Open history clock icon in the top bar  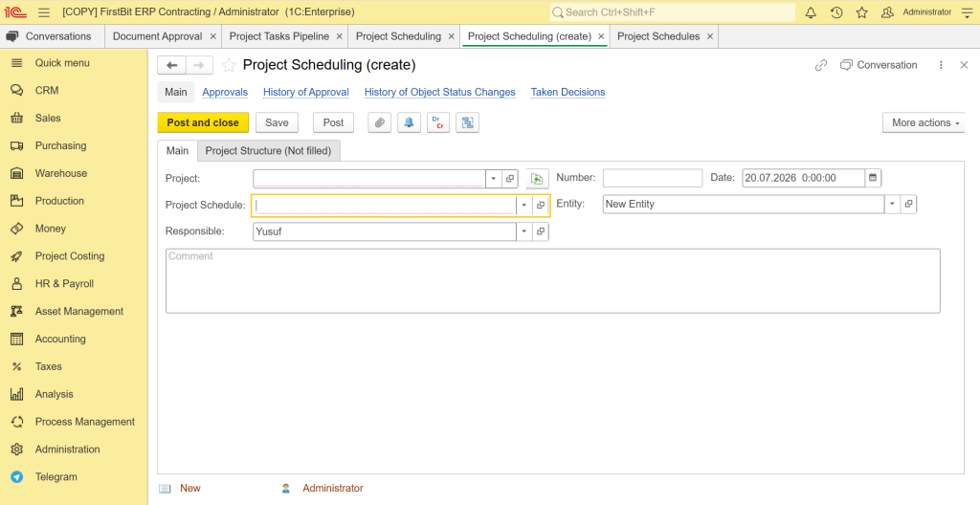tap(836, 11)
